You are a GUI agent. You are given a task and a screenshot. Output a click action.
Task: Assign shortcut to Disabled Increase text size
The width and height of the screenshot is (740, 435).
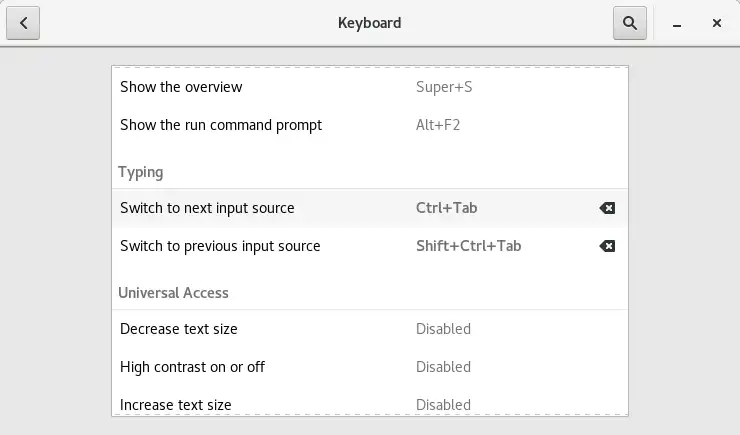pyautogui.click(x=443, y=405)
